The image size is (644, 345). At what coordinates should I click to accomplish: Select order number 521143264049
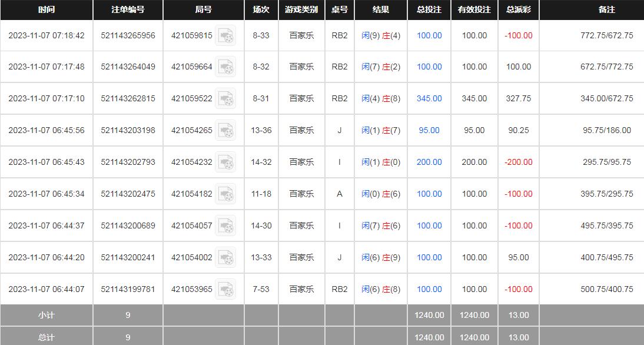click(x=128, y=67)
